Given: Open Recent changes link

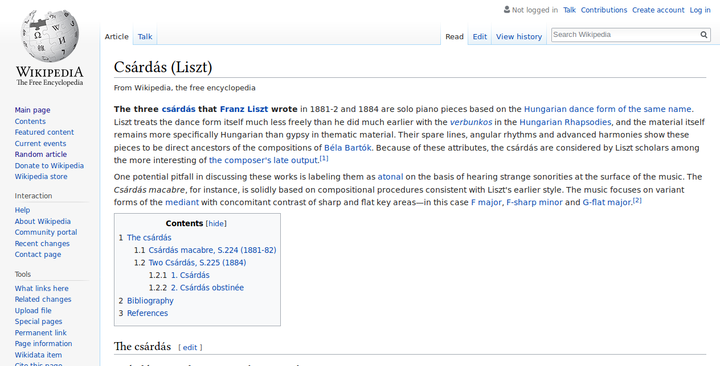Looking at the screenshot, I should (42, 243).
